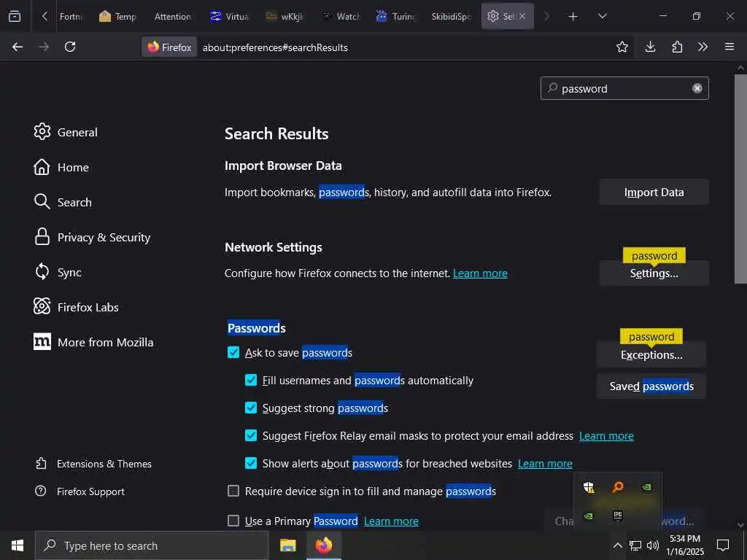Viewport: 747px width, 560px height.
Task: Clear the password search with the X icon
Action: 697,88
